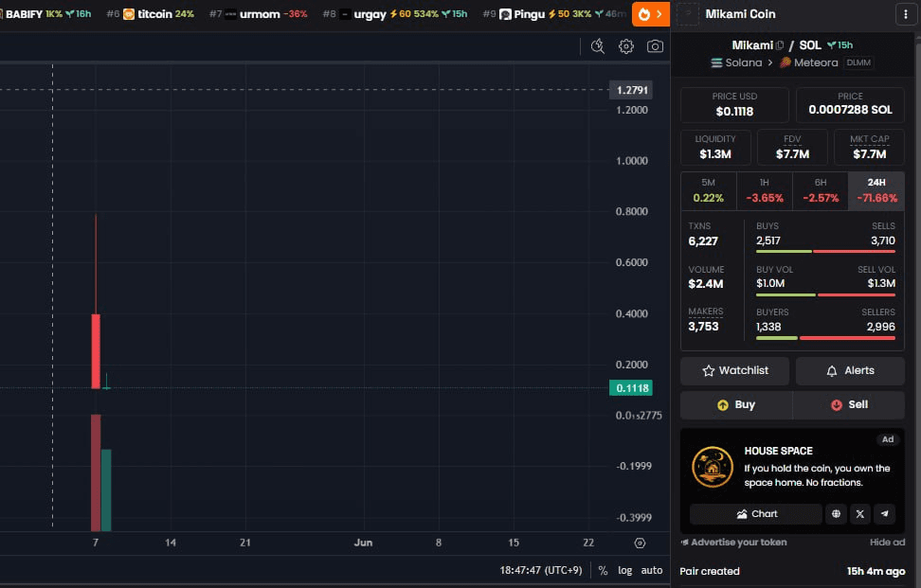
Task: Click the orange trending fire button
Action: point(650,14)
